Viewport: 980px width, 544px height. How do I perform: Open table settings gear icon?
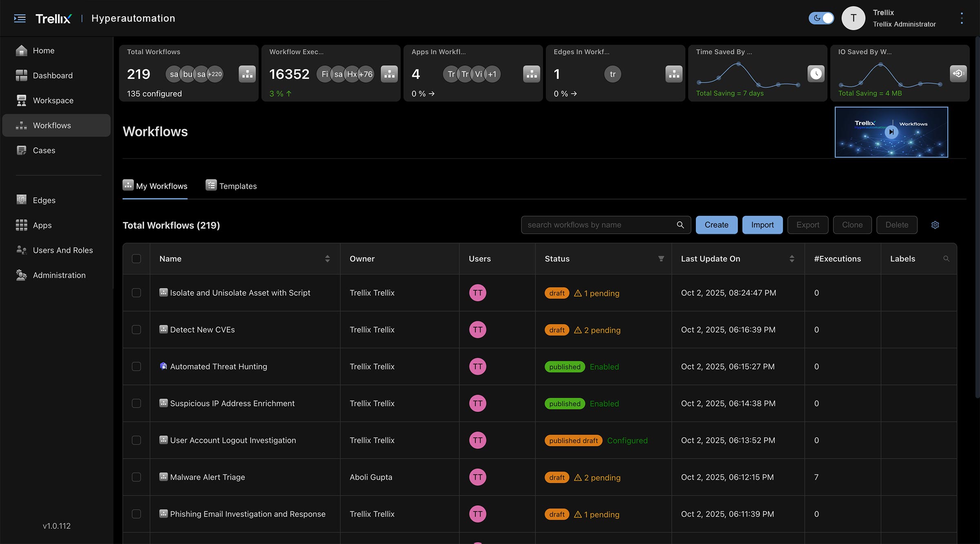[935, 225]
